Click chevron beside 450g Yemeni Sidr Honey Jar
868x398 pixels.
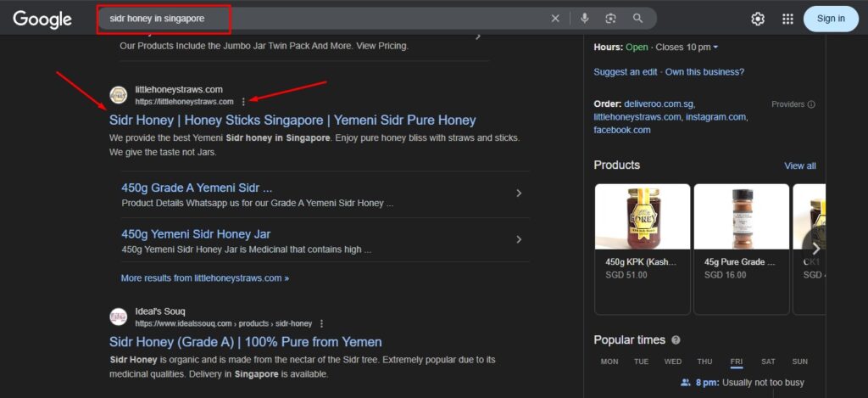click(x=519, y=239)
